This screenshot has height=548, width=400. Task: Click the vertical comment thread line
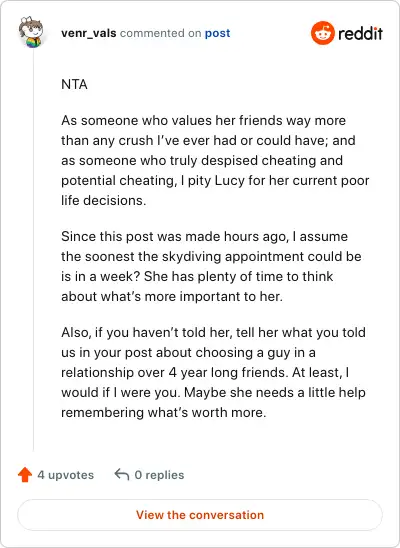pos(34,250)
